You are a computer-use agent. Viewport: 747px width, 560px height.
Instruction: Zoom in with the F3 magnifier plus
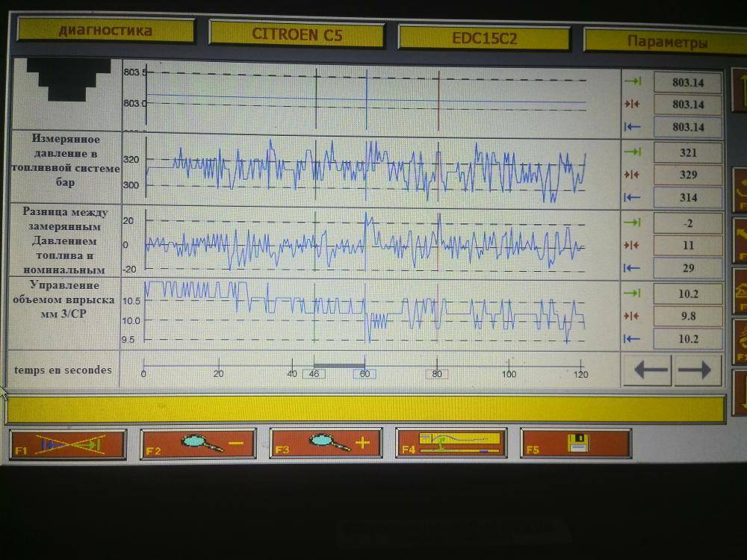pyautogui.click(x=326, y=443)
